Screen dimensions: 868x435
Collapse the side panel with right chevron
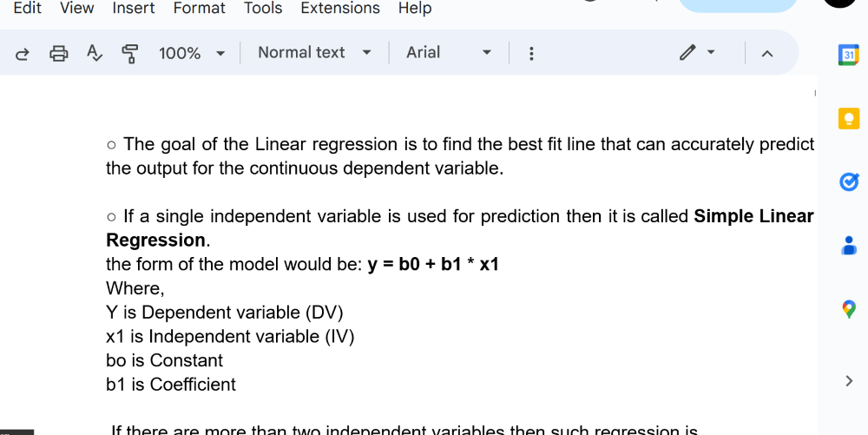[849, 380]
